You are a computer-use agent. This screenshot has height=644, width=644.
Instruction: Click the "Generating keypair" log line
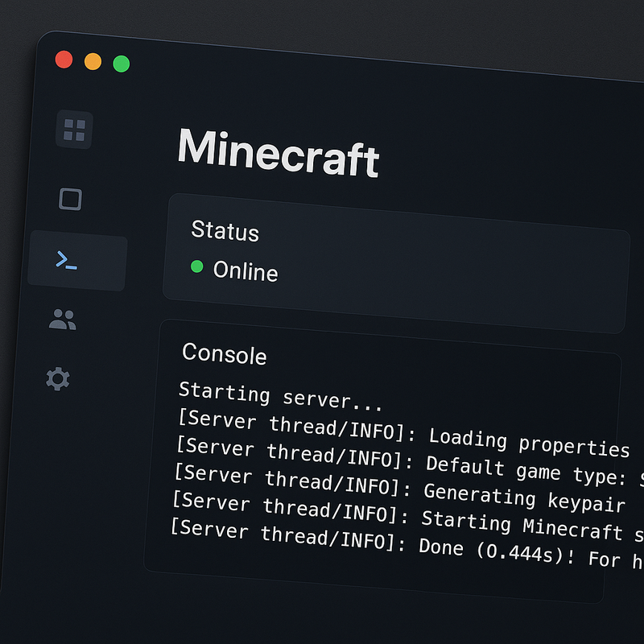(399, 488)
